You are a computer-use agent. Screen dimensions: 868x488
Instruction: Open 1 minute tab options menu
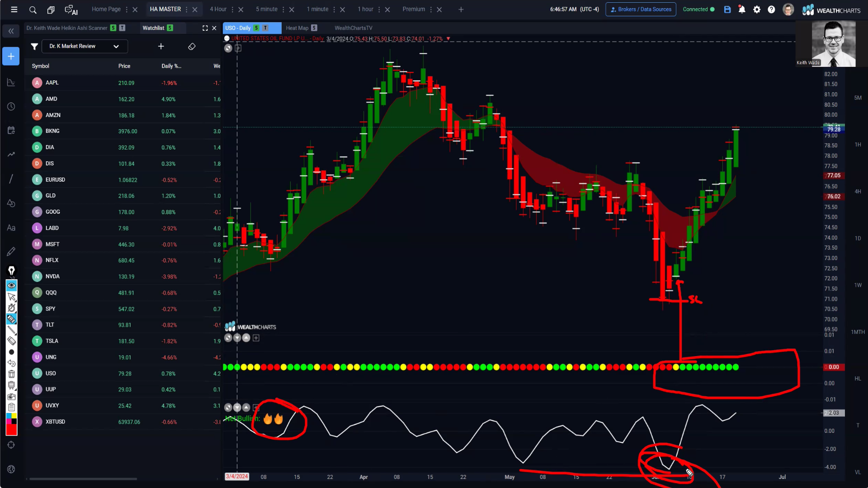[x=335, y=9]
